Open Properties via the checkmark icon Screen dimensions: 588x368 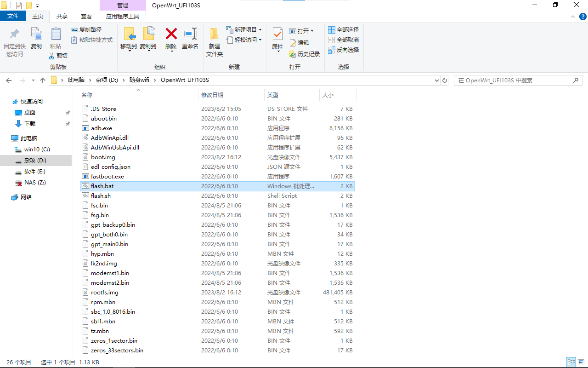pyautogui.click(x=277, y=34)
